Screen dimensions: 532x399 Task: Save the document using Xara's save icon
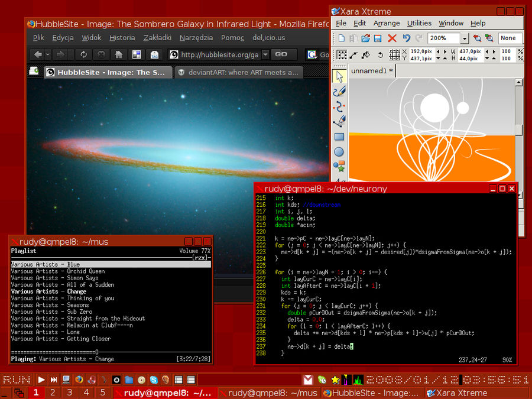(377, 38)
